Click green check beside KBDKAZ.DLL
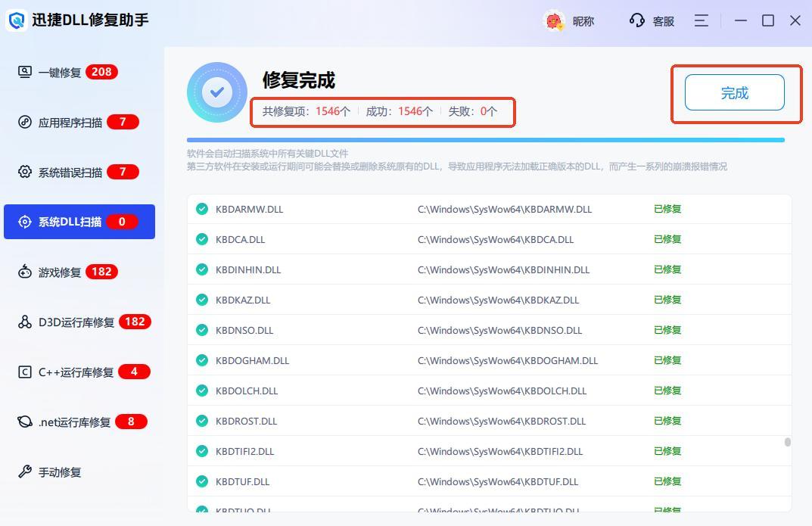This screenshot has width=812, height=526. pyautogui.click(x=202, y=300)
